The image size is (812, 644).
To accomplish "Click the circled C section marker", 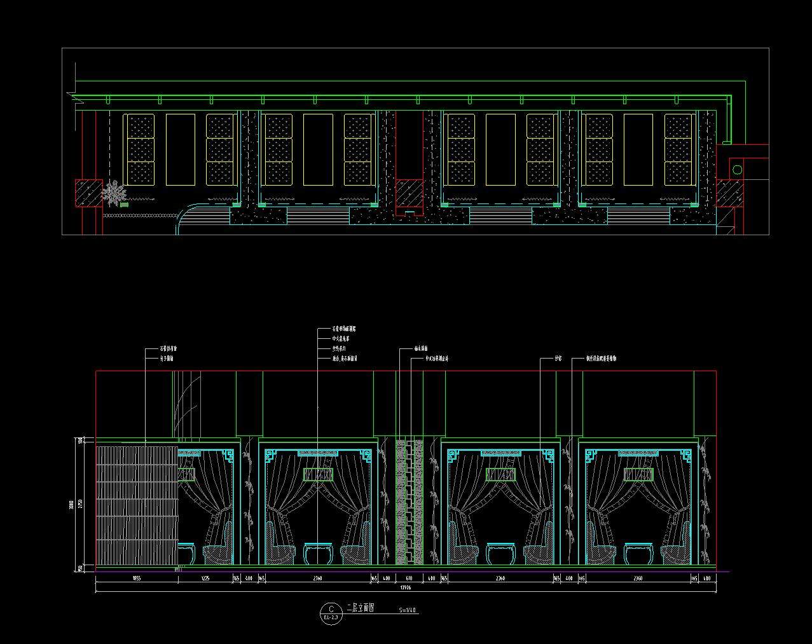I will pyautogui.click(x=331, y=609).
